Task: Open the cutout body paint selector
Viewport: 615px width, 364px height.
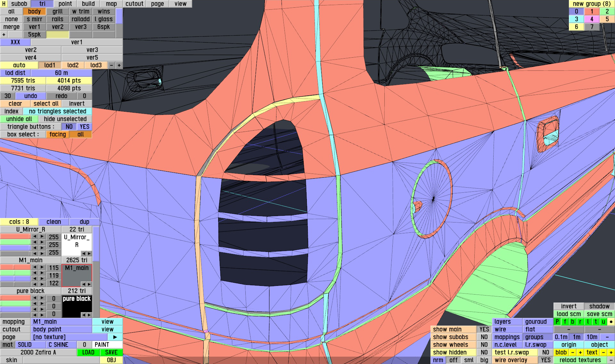Action: (x=62, y=329)
